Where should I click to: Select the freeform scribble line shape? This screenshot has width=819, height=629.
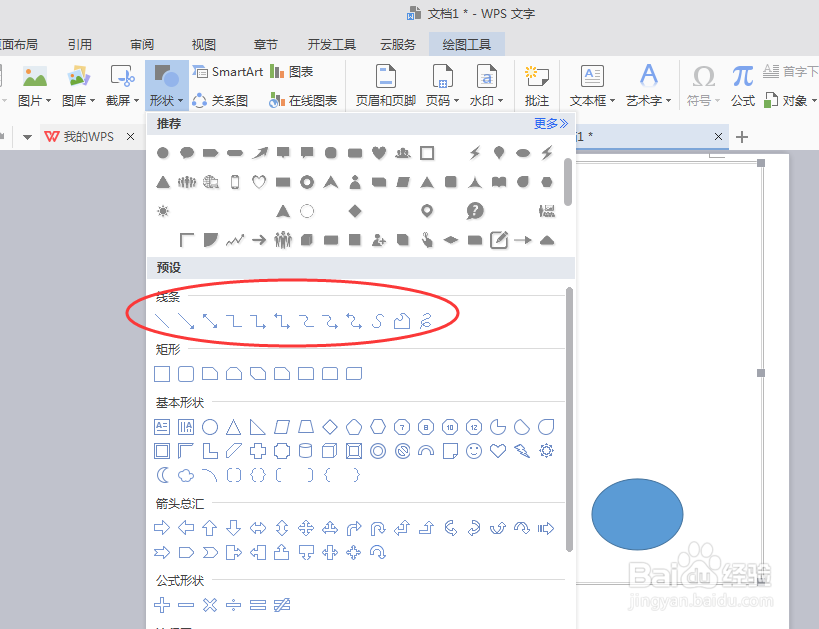click(426, 321)
